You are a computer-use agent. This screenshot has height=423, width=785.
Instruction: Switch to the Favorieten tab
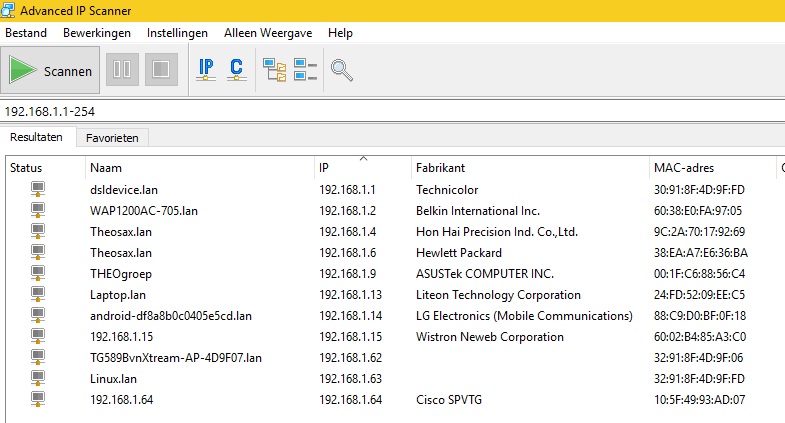(x=112, y=138)
